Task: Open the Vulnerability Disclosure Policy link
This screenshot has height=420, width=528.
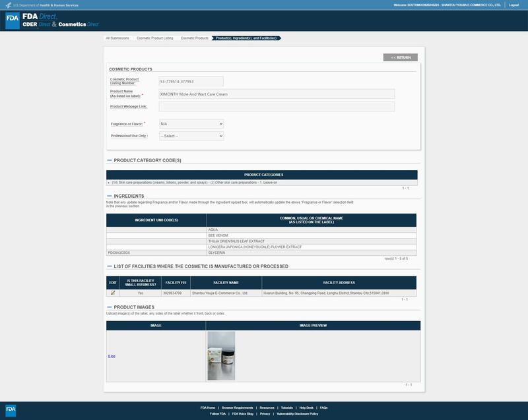Action: click(298, 413)
